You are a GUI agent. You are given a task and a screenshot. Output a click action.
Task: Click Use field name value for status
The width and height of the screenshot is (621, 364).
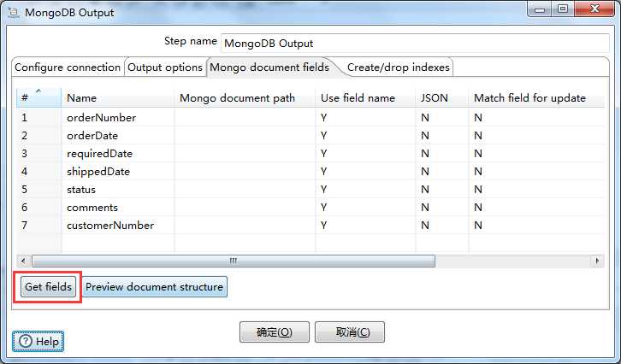(x=365, y=190)
